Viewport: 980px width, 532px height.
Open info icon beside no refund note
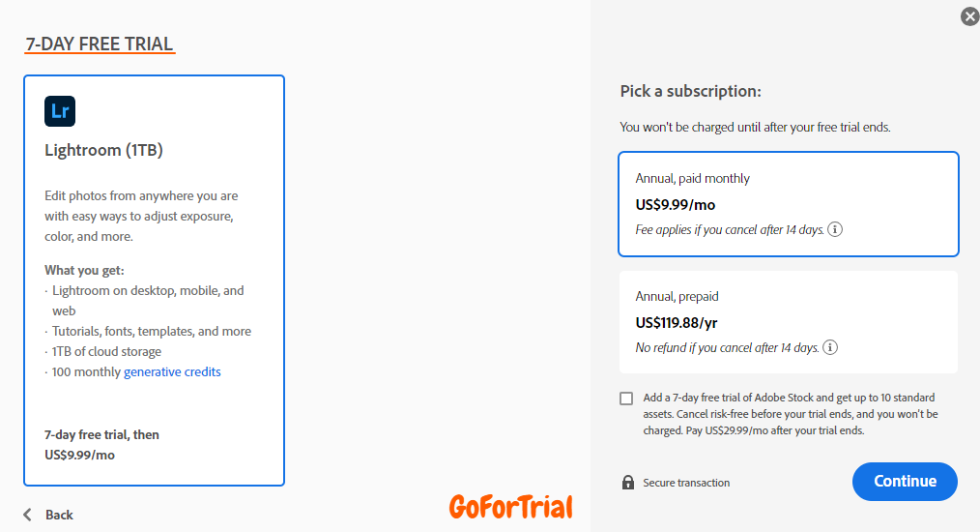click(830, 347)
